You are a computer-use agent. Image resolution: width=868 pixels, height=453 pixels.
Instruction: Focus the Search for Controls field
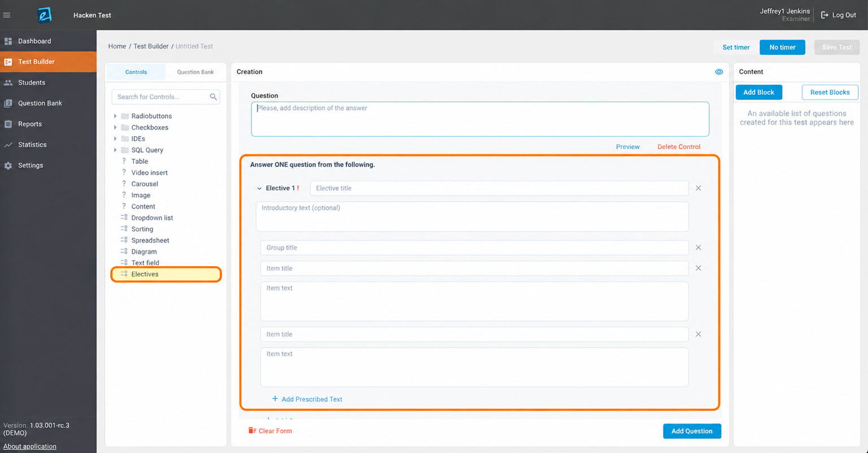coord(166,97)
